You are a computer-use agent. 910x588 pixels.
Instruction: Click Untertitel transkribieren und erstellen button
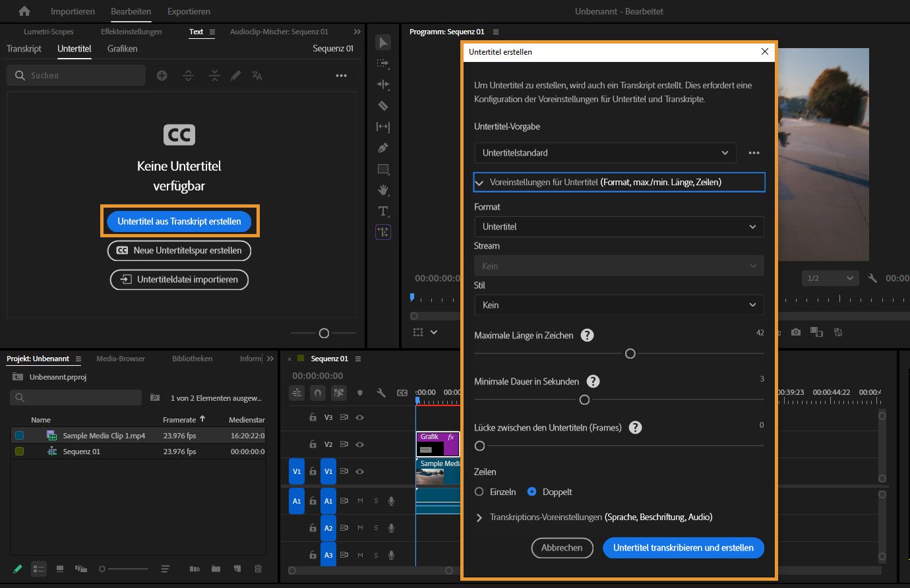(683, 548)
